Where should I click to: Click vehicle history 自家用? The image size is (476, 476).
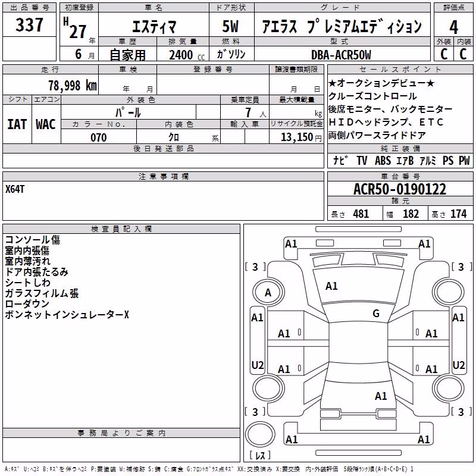click(x=128, y=55)
